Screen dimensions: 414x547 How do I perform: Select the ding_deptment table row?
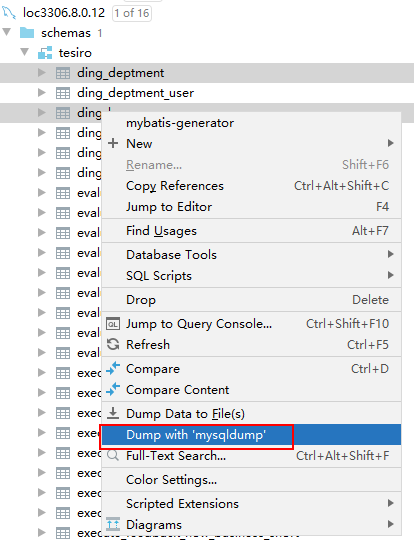(207, 73)
